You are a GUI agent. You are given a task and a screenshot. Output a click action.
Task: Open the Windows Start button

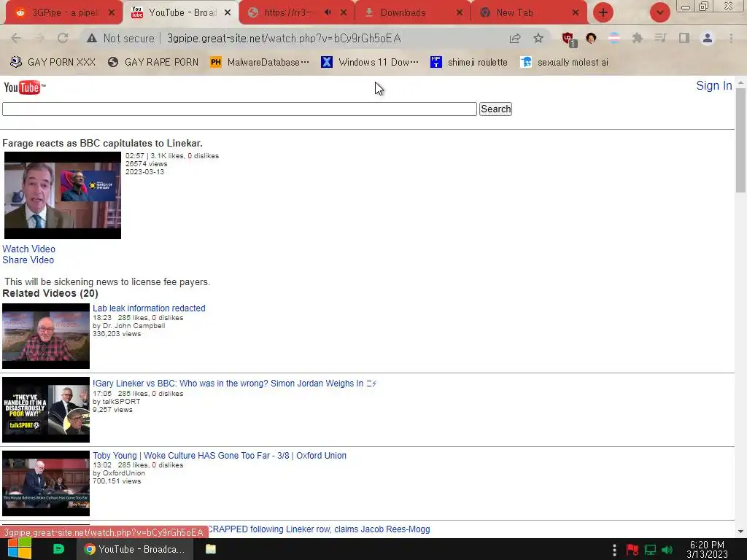(x=19, y=549)
